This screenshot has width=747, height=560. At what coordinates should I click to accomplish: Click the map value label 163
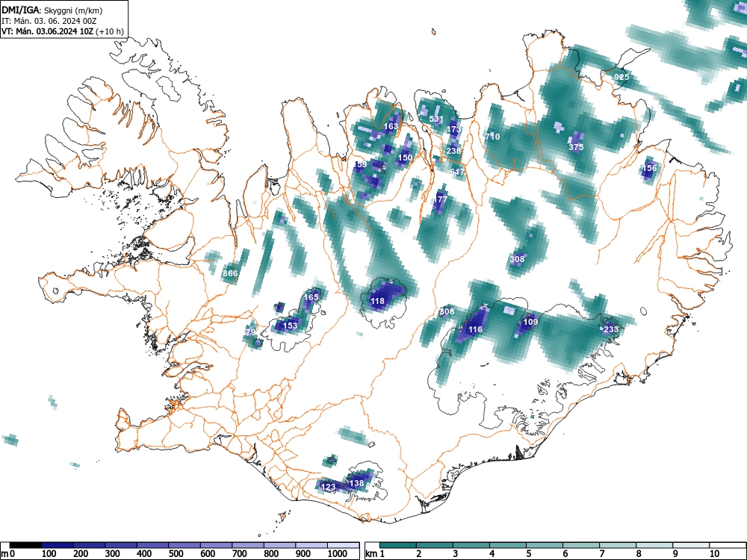coord(391,127)
